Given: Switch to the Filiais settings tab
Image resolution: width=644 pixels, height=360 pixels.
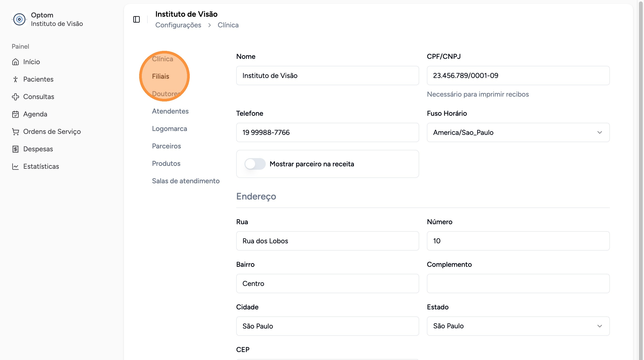Looking at the screenshot, I should click(x=160, y=76).
